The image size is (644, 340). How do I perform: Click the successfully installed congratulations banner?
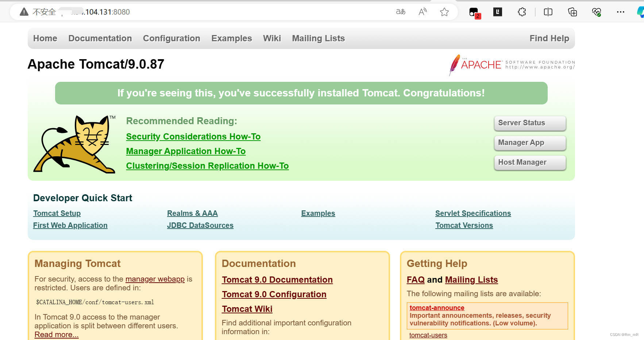pos(301,93)
